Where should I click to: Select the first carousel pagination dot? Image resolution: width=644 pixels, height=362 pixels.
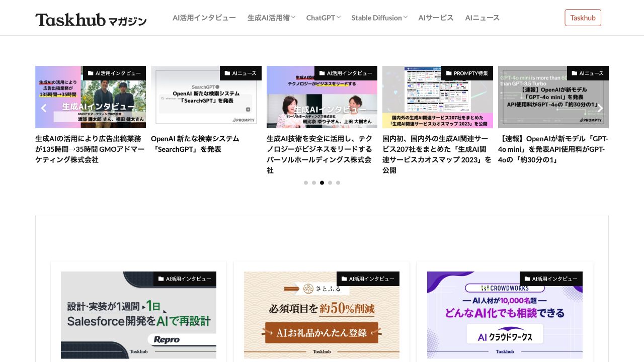coord(306,183)
